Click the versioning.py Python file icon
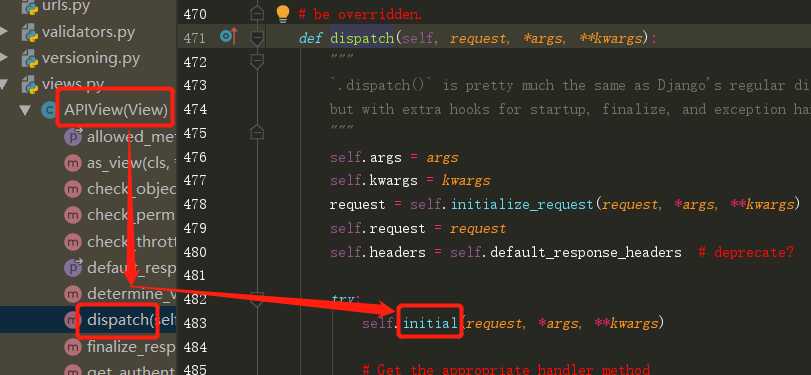 pos(30,58)
